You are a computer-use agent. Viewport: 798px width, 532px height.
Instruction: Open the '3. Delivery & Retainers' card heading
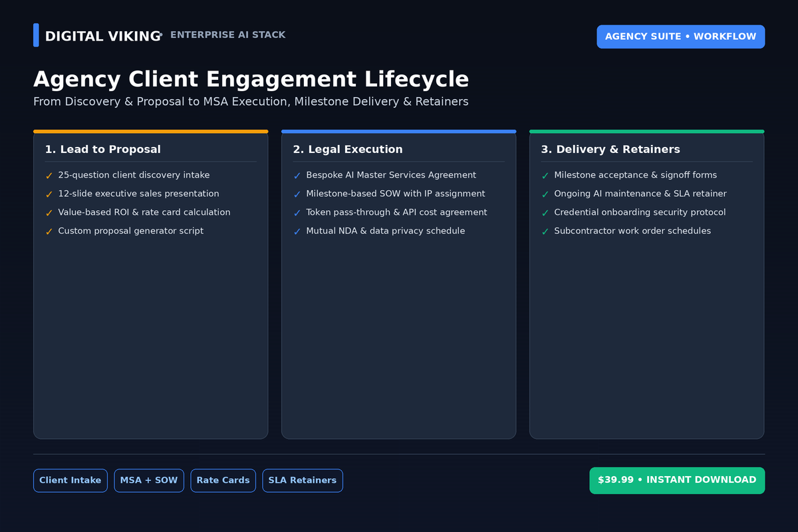click(610, 150)
